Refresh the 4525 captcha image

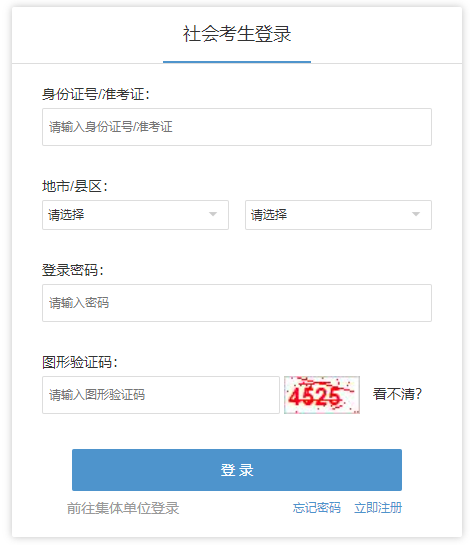coord(322,395)
